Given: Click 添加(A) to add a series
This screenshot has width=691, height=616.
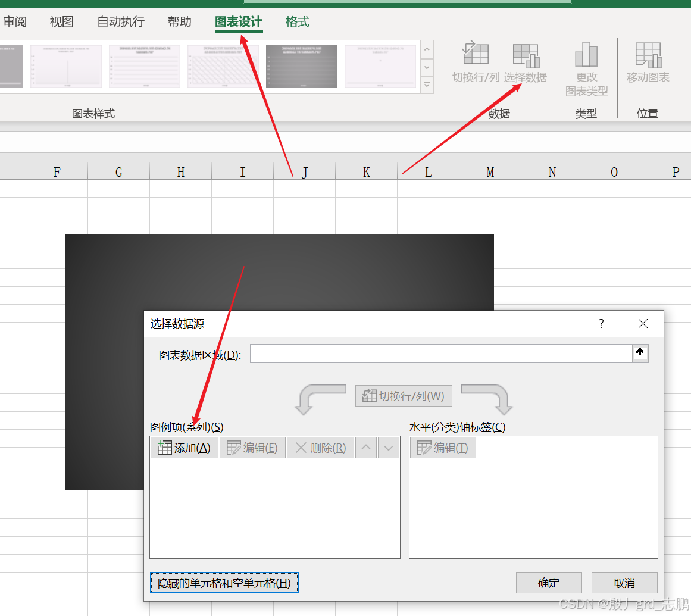Looking at the screenshot, I should tap(185, 448).
